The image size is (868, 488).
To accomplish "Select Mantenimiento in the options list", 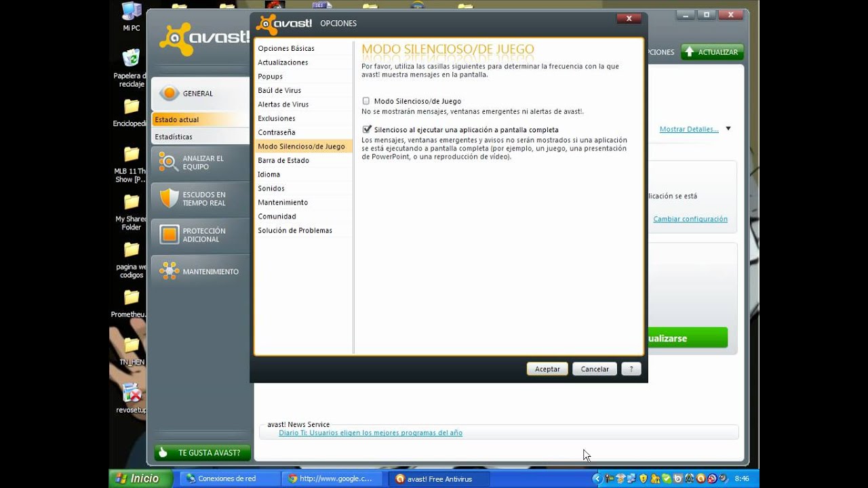I will click(304, 203).
